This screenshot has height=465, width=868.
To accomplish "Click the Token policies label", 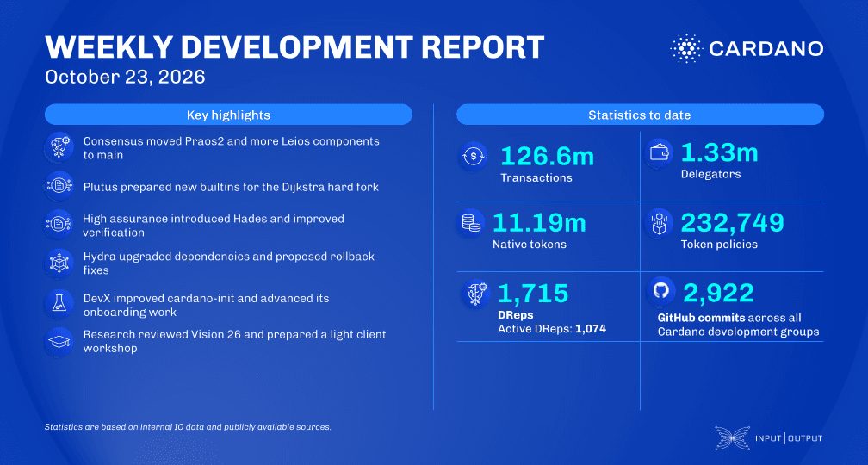I will tap(719, 245).
